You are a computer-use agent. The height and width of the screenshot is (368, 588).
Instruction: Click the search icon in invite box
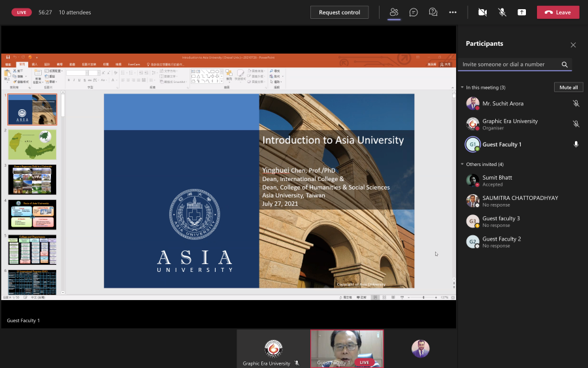pos(564,65)
